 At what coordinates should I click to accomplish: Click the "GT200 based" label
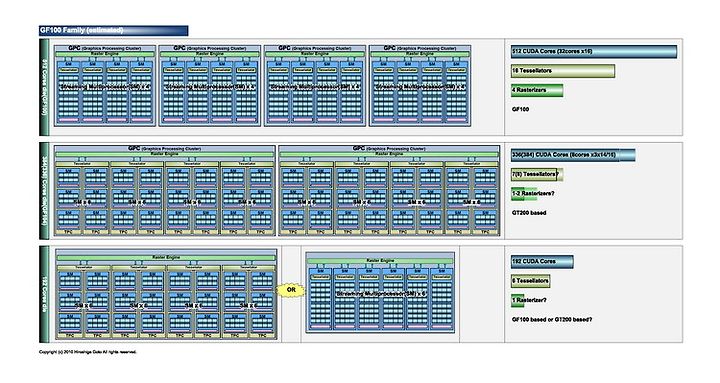pos(529,213)
